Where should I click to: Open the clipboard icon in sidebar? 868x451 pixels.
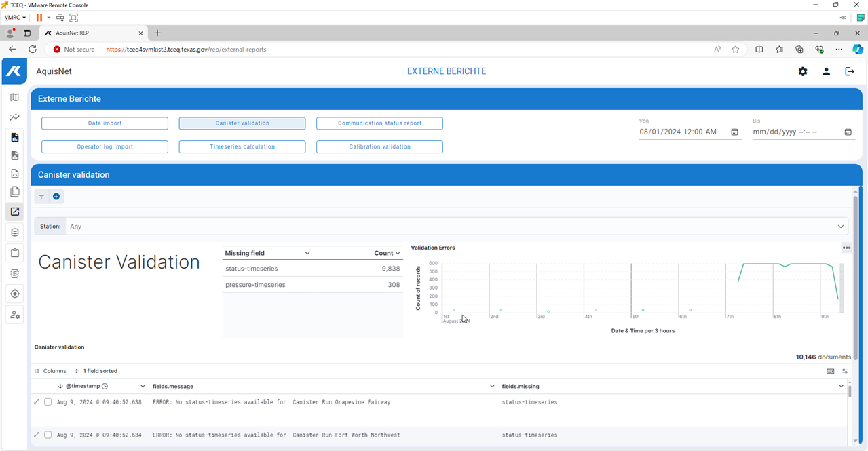pyautogui.click(x=14, y=253)
